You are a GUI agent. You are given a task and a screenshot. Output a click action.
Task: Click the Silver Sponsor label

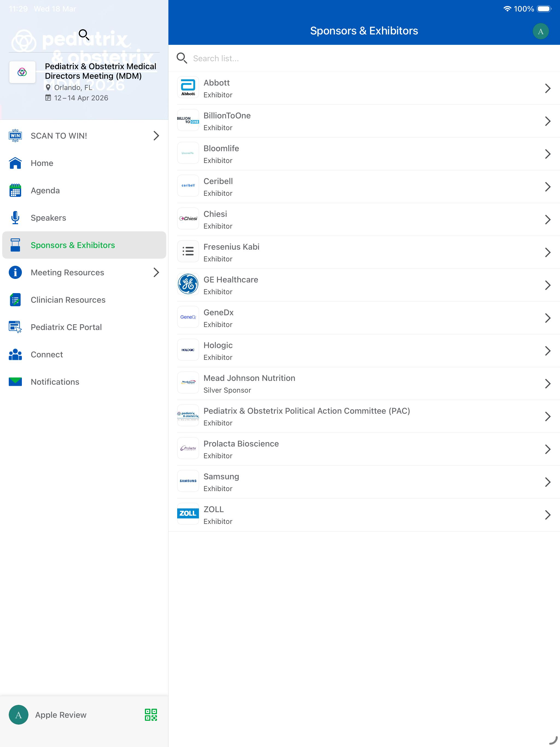click(x=227, y=390)
